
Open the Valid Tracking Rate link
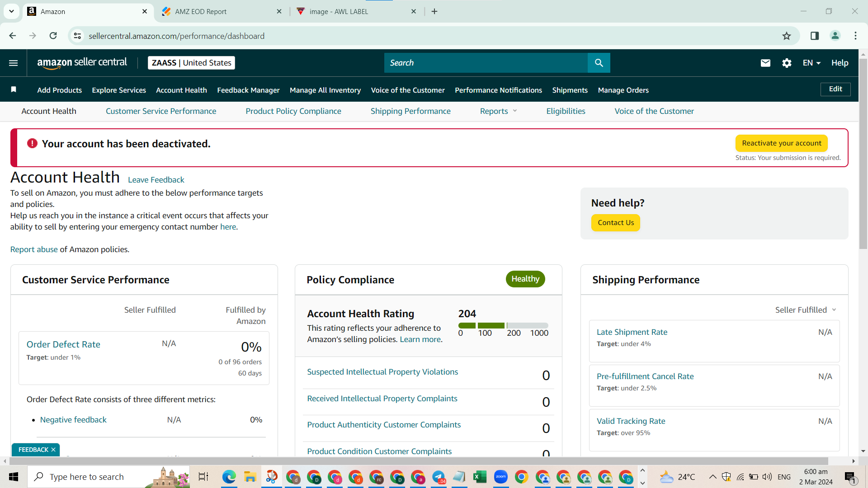click(631, 421)
